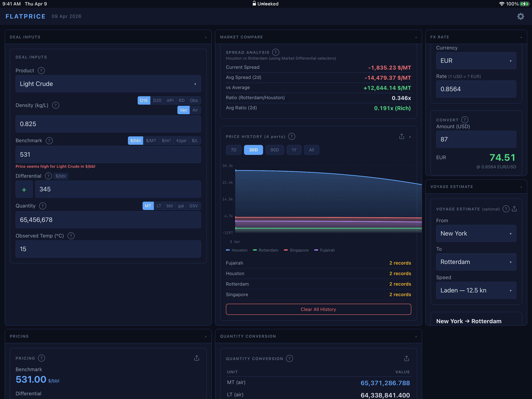Toggle Fujairah series in chart legend

[324, 250]
